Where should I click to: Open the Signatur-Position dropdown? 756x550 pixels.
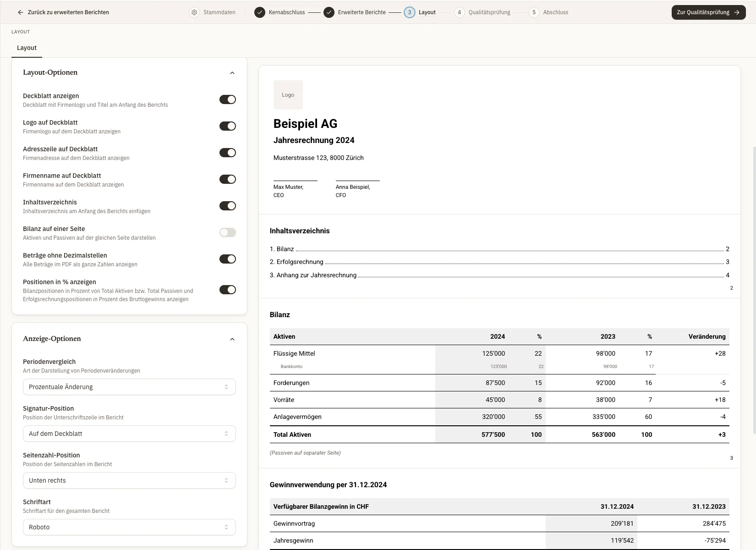(x=129, y=434)
